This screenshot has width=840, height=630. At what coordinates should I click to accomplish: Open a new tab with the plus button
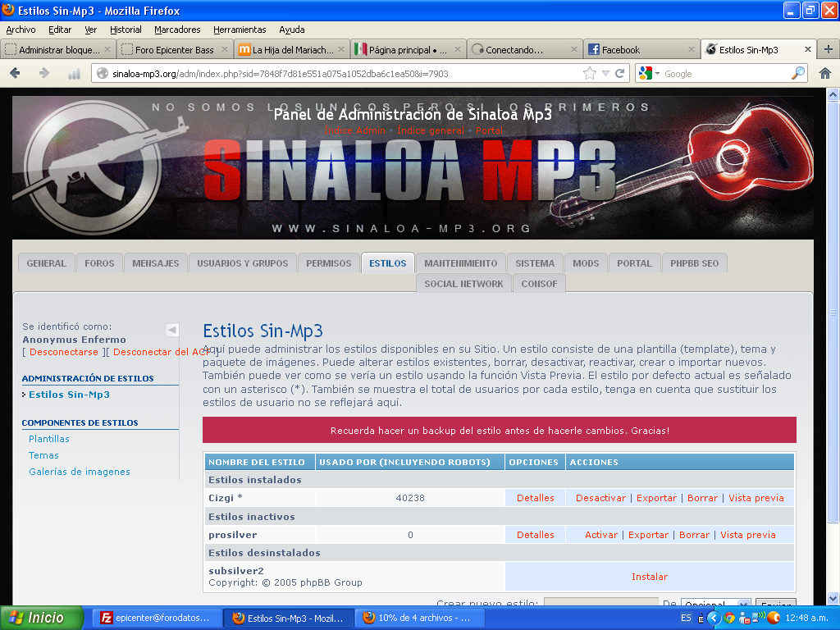tap(829, 49)
